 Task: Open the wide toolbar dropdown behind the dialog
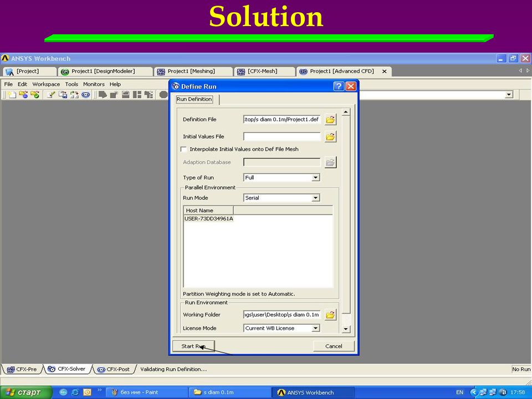click(x=509, y=95)
